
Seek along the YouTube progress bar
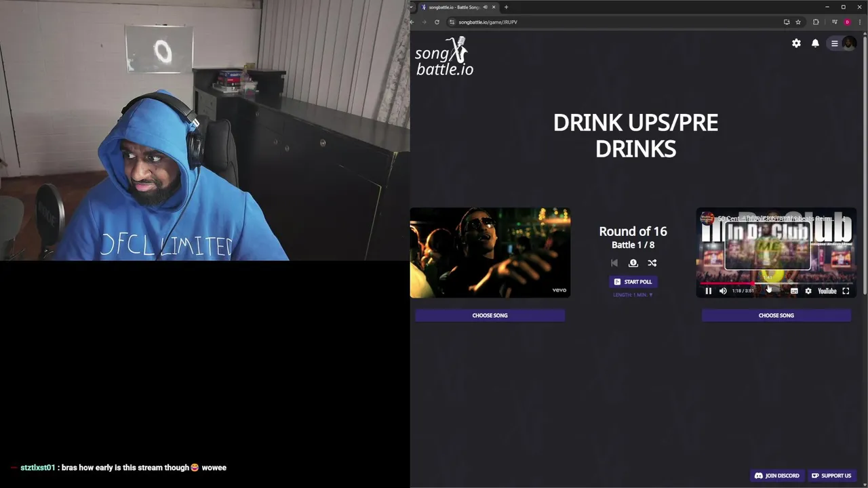pos(776,283)
